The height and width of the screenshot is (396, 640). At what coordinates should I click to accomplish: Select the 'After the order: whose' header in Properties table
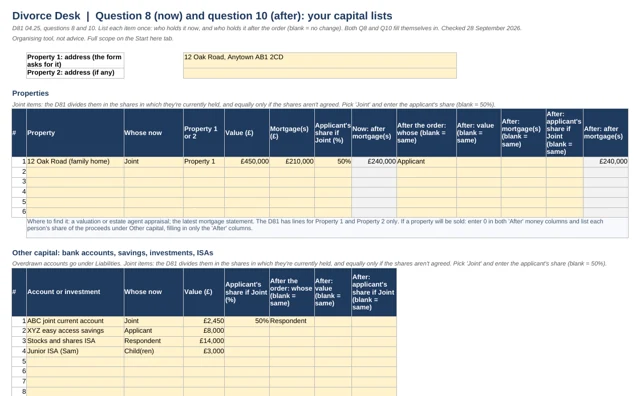point(426,133)
